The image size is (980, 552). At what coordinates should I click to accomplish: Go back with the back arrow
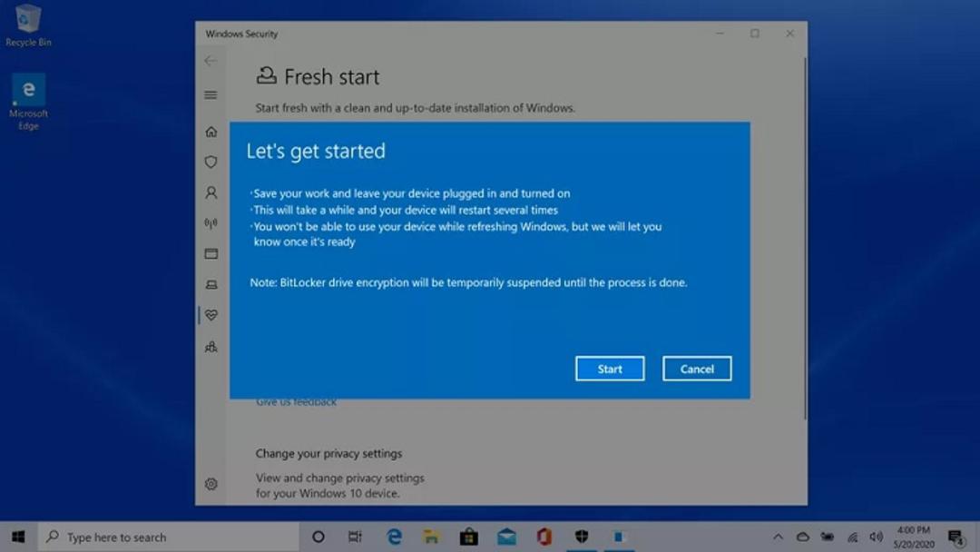click(211, 61)
